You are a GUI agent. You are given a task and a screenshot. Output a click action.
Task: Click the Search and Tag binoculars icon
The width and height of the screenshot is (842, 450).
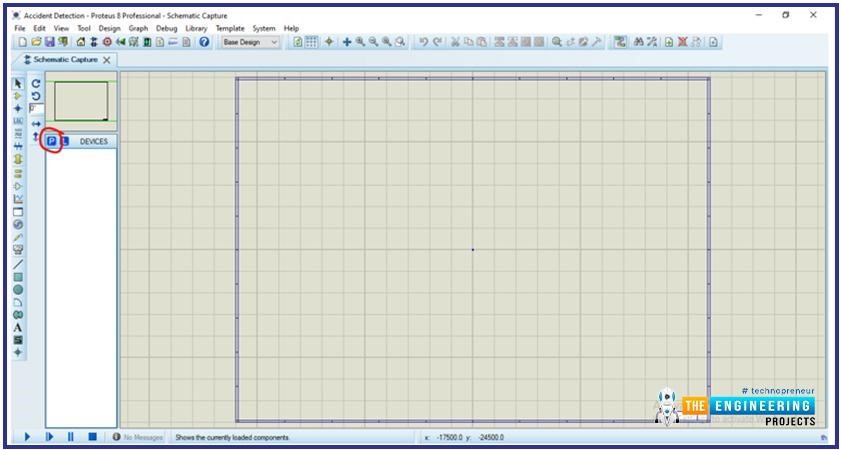click(639, 42)
